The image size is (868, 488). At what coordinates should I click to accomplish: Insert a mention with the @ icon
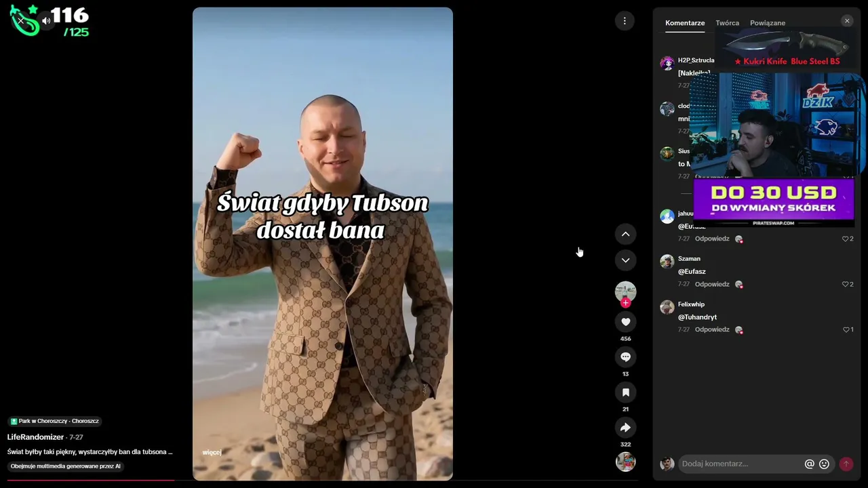click(809, 464)
